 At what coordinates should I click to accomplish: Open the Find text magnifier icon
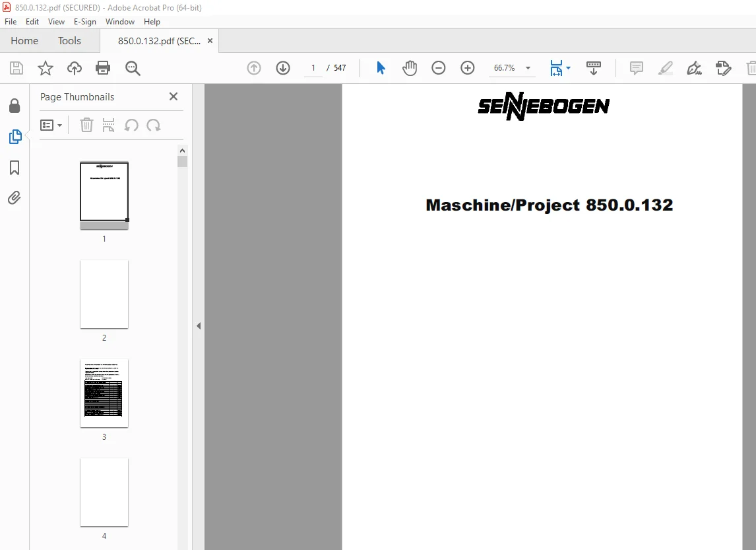(133, 68)
